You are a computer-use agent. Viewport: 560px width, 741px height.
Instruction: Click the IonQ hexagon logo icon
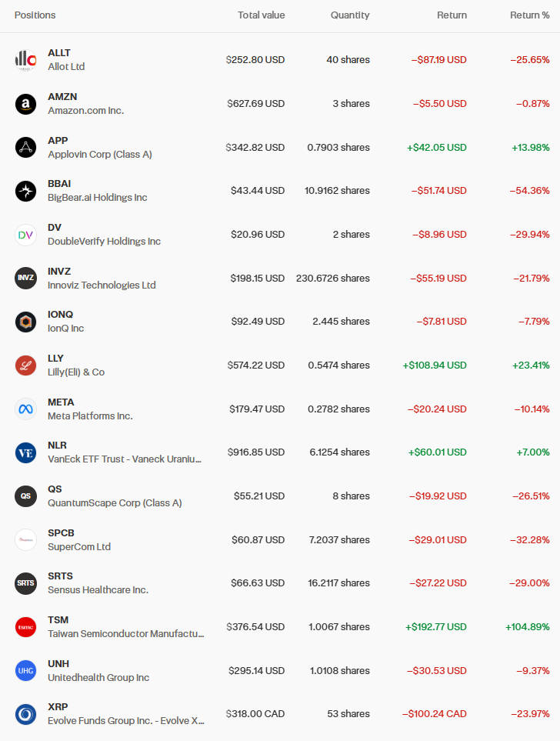click(x=26, y=322)
